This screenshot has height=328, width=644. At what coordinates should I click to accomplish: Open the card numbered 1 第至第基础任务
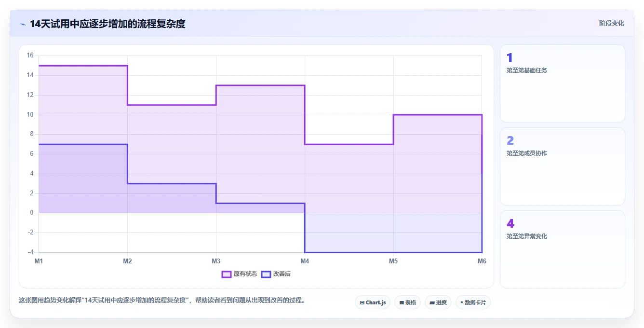(563, 83)
